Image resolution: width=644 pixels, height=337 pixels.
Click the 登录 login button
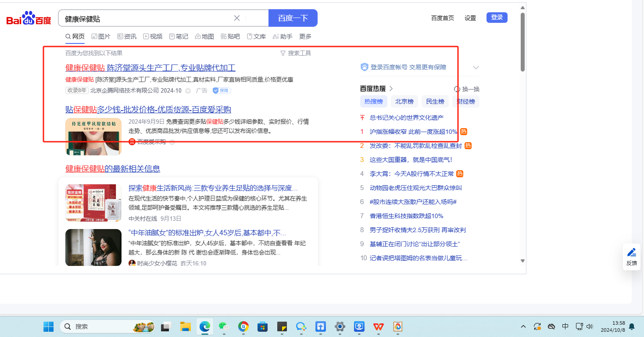tap(497, 18)
